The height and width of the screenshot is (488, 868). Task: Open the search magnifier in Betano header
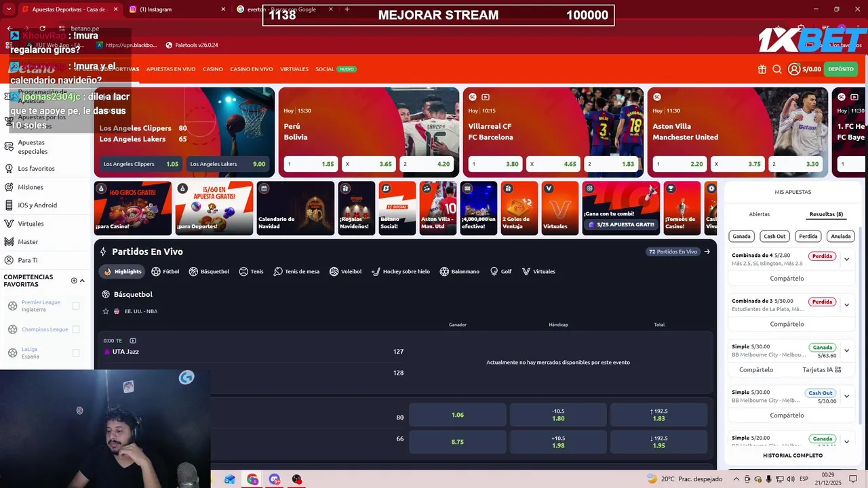point(777,69)
